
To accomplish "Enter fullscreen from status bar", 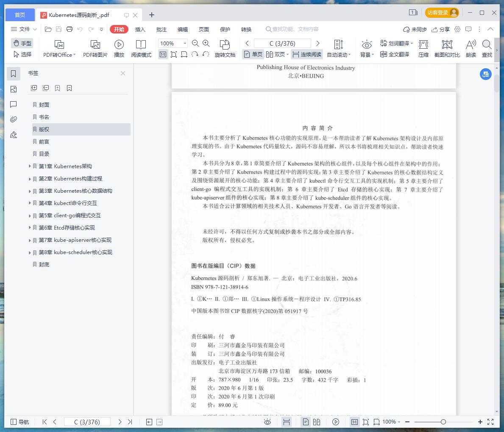I will pos(490,422).
